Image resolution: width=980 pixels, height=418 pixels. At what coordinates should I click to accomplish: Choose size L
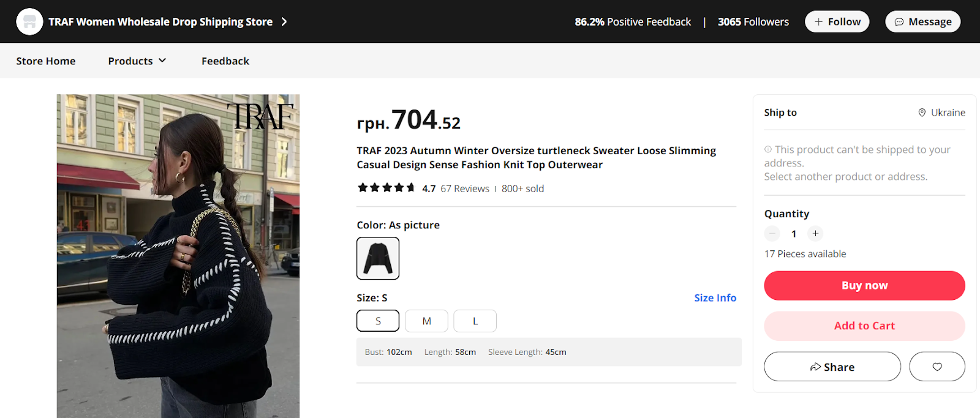click(x=475, y=321)
